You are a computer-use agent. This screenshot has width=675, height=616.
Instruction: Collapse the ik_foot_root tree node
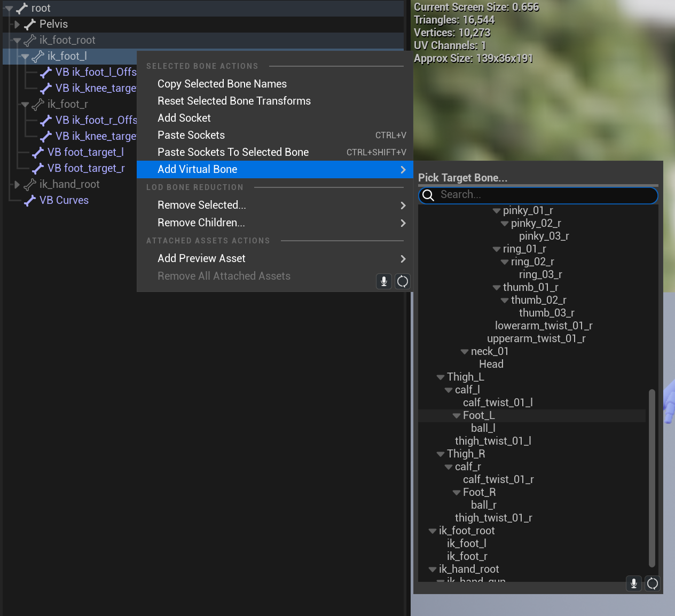click(17, 40)
